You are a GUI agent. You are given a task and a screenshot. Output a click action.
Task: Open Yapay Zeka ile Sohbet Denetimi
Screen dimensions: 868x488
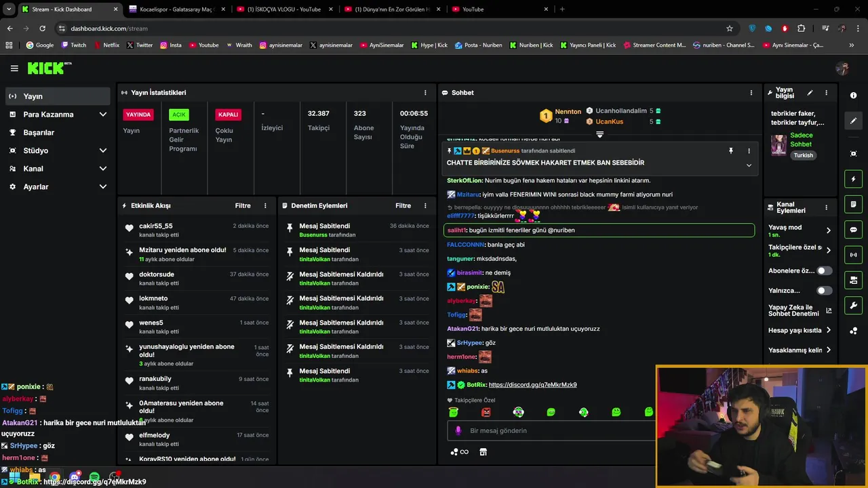tap(800, 310)
